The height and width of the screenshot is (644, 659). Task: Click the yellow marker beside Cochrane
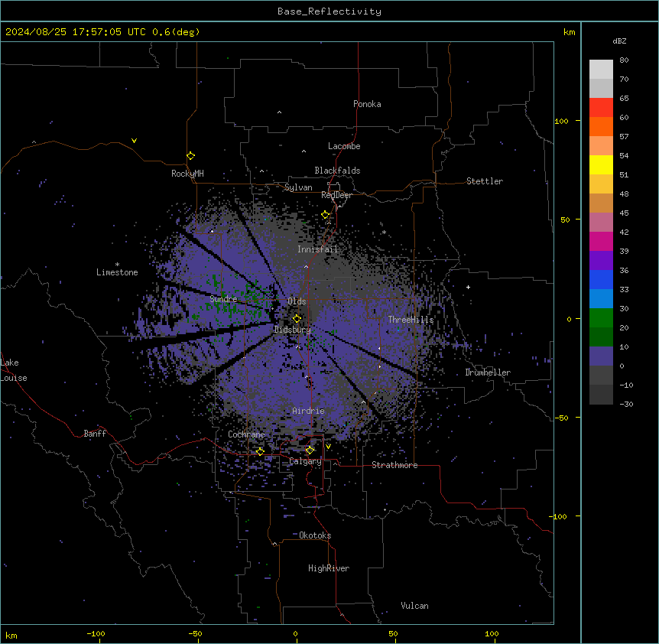coord(260,451)
